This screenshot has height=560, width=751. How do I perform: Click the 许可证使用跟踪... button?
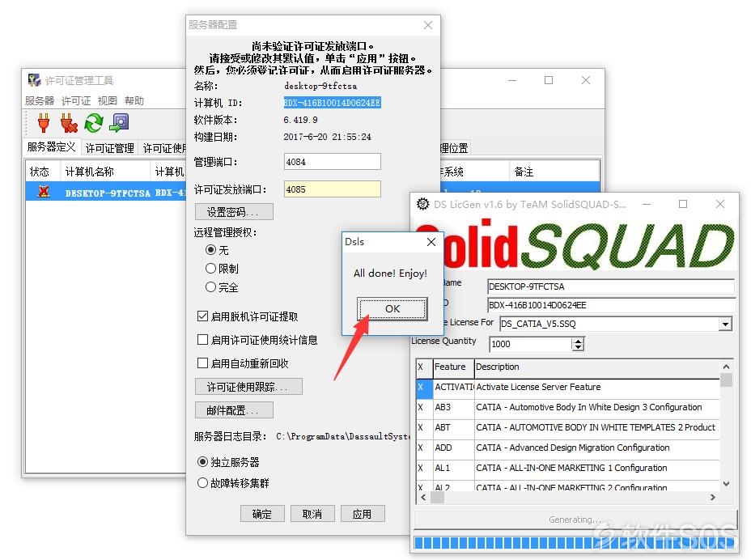tap(248, 387)
